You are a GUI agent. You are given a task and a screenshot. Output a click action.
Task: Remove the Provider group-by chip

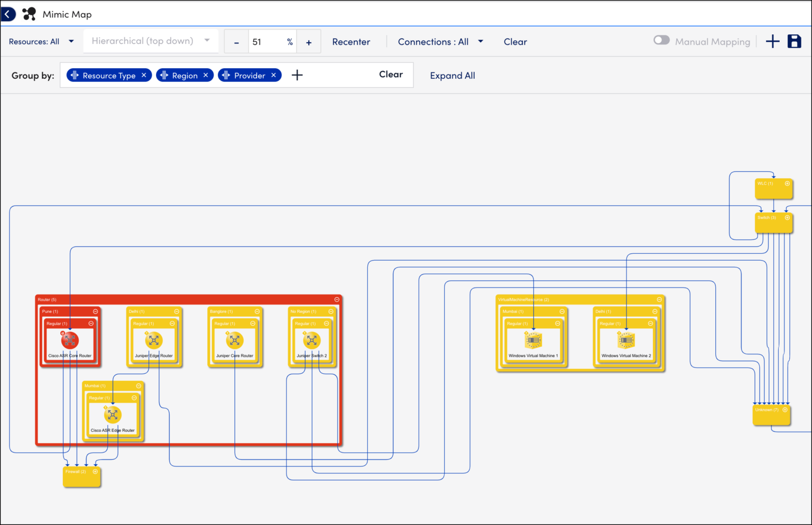click(274, 75)
